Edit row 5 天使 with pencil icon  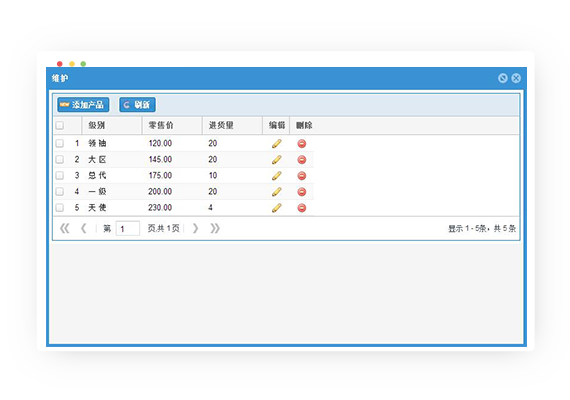pos(277,208)
